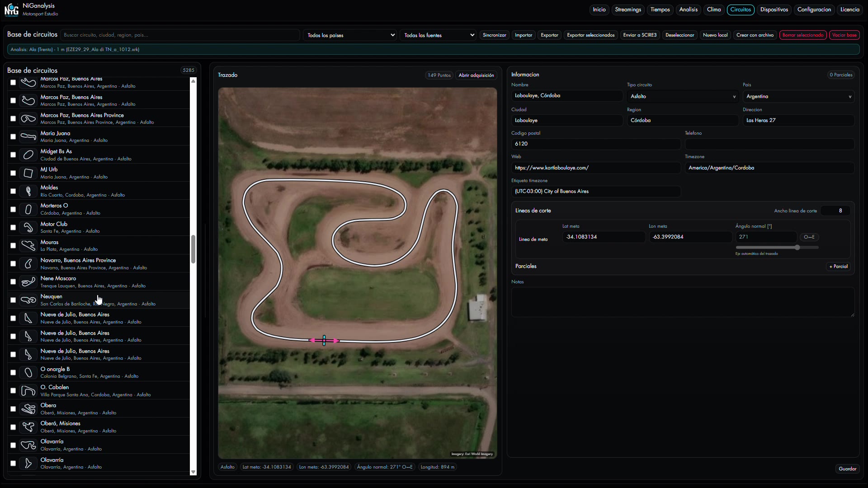Click the Notas text area

pos(683,302)
